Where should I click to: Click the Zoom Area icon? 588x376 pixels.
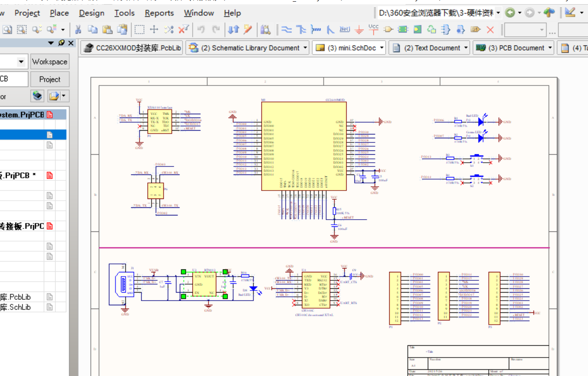click(22, 29)
